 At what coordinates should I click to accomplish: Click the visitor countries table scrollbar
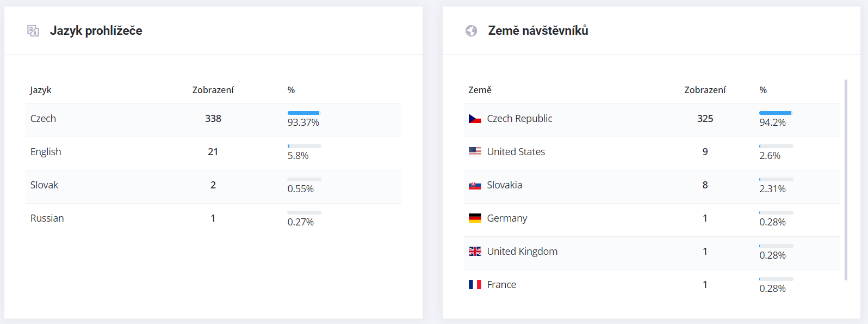pos(846,180)
